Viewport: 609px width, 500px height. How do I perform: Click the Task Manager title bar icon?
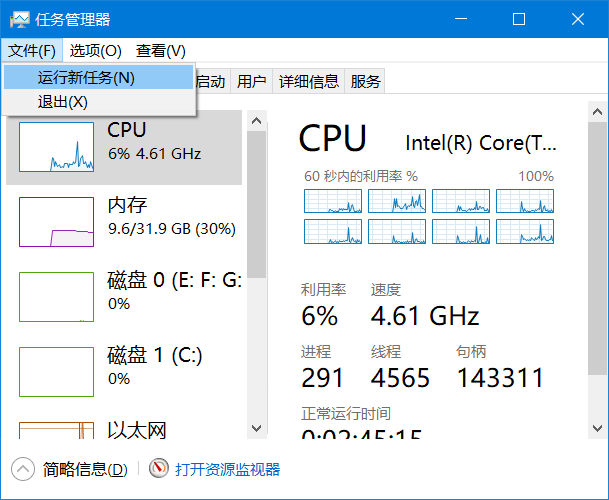[20, 19]
